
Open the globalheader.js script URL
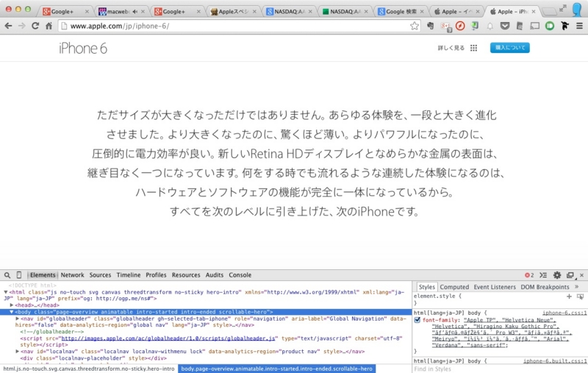point(168,338)
